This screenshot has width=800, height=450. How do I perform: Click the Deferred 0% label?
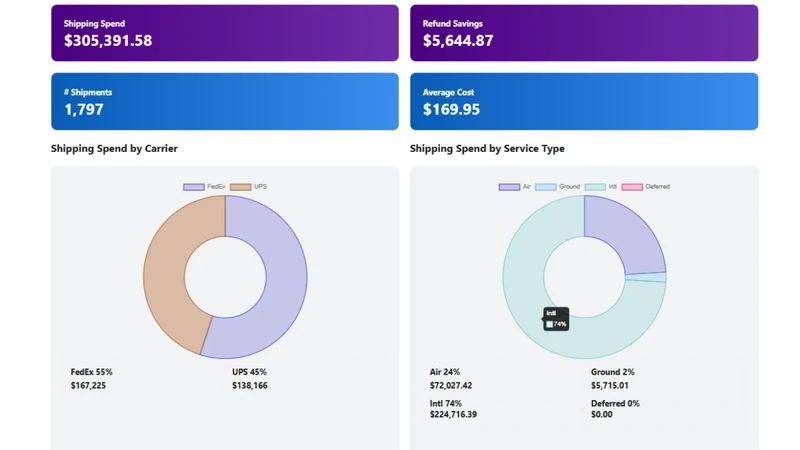pos(615,403)
